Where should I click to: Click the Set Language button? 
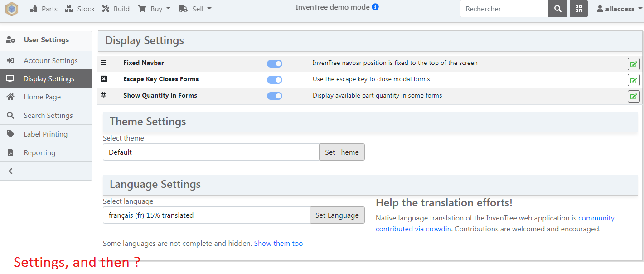coord(337,215)
